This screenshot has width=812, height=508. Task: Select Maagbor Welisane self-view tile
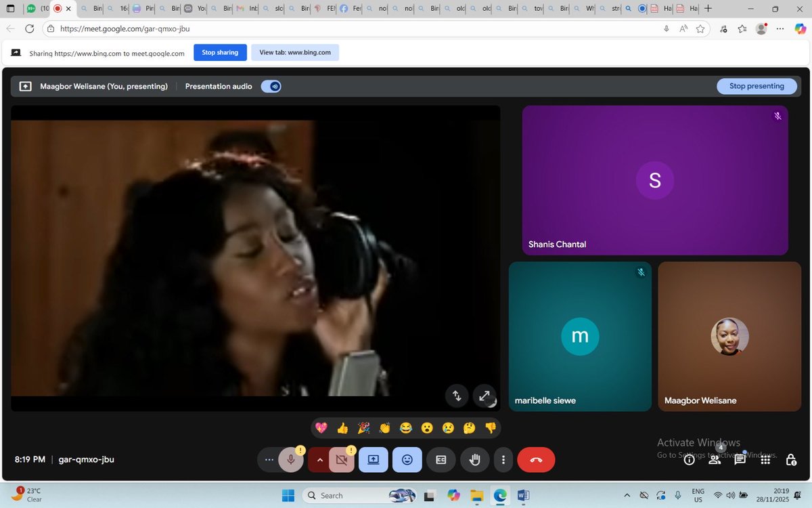tap(729, 337)
